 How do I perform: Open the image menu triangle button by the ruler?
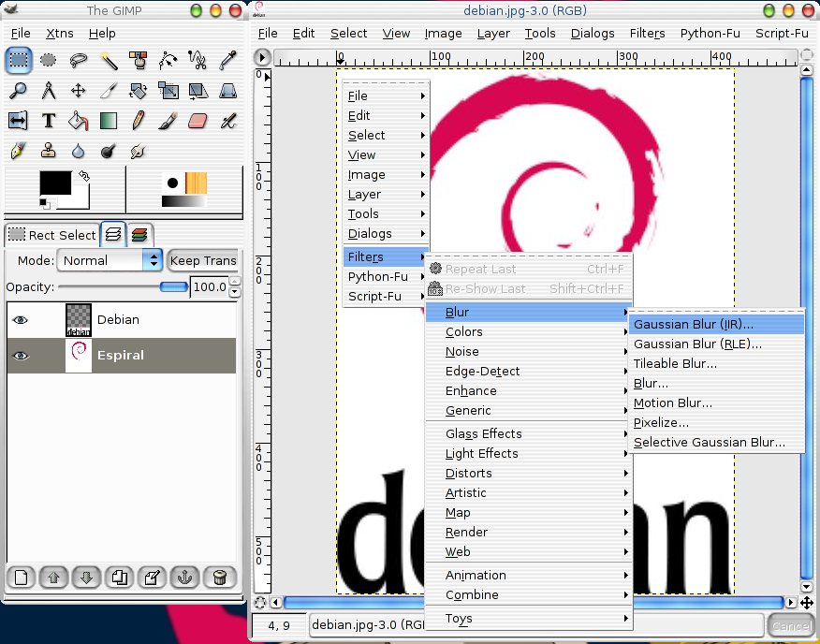(x=262, y=57)
